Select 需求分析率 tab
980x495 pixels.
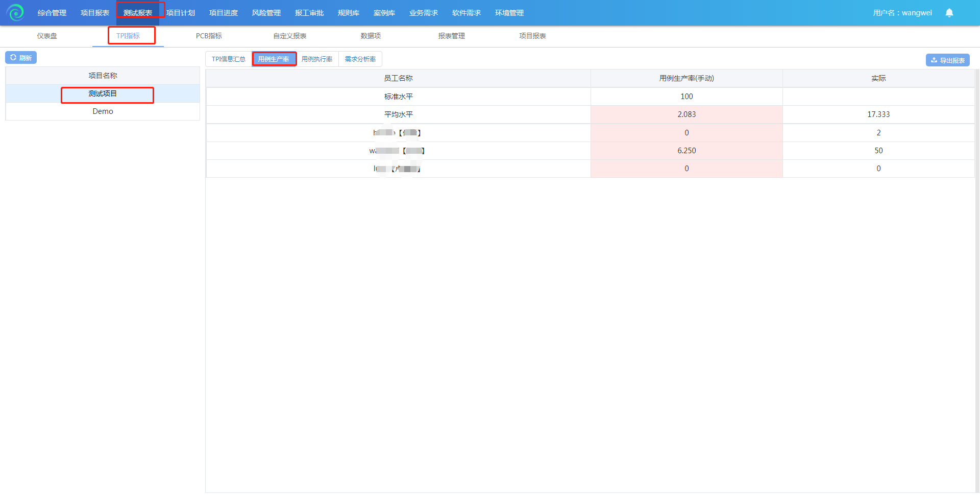coord(360,59)
